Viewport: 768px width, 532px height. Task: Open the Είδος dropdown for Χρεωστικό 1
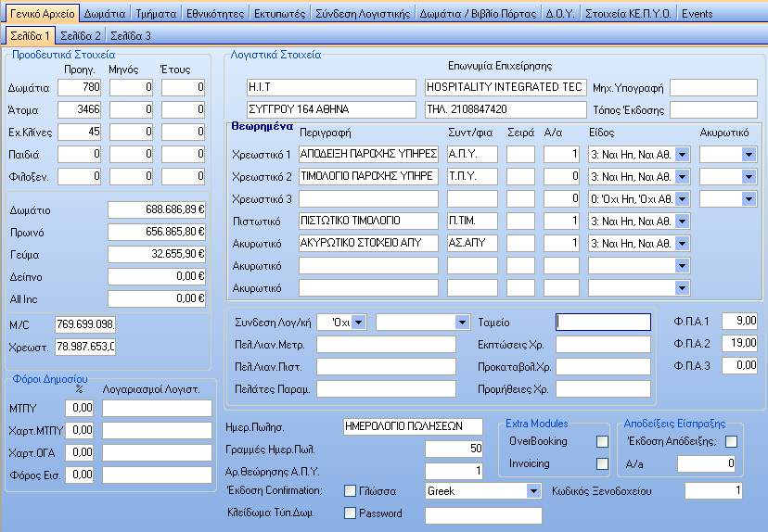(682, 155)
